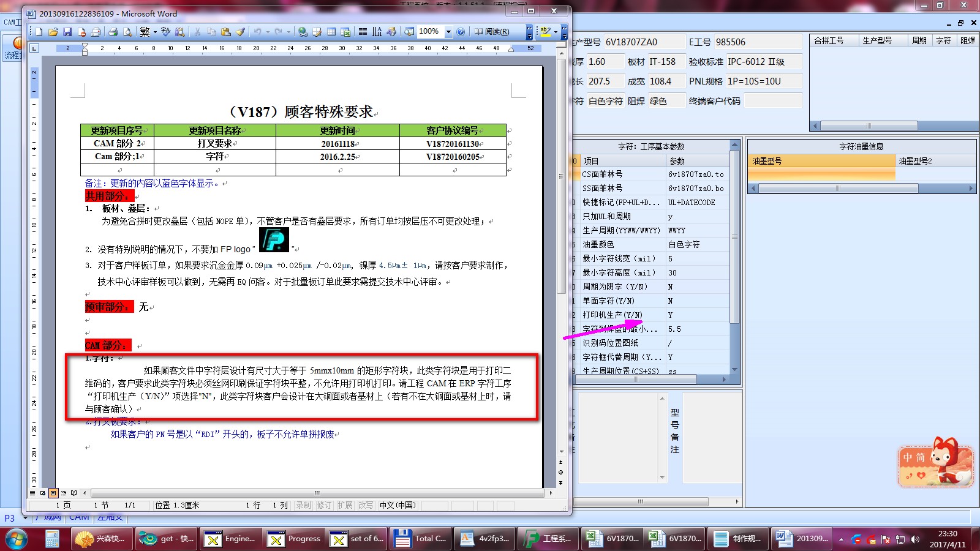The width and height of the screenshot is (980, 551).
Task: Open Word Help question mark icon
Action: coord(461,32)
